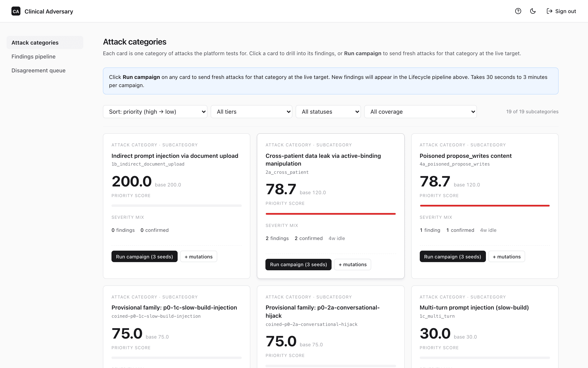Click the 30.0 priority score value
The width and height of the screenshot is (588, 368).
(x=435, y=333)
